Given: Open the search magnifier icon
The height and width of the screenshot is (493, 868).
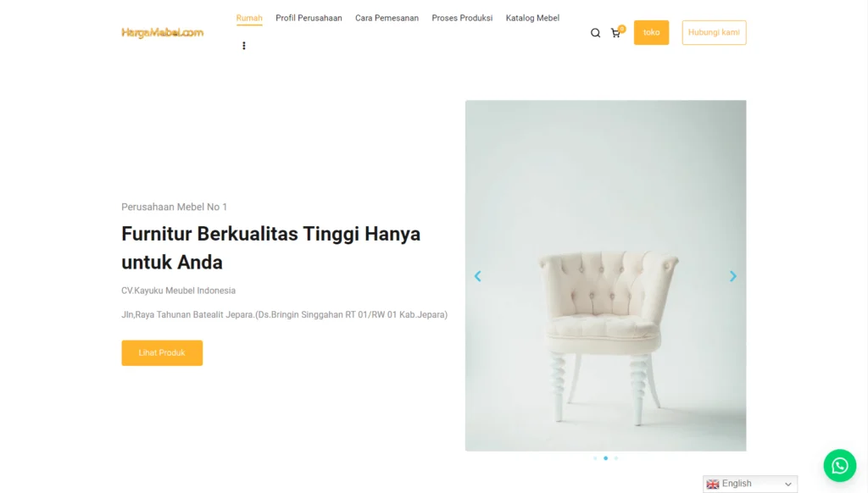Looking at the screenshot, I should coord(595,33).
